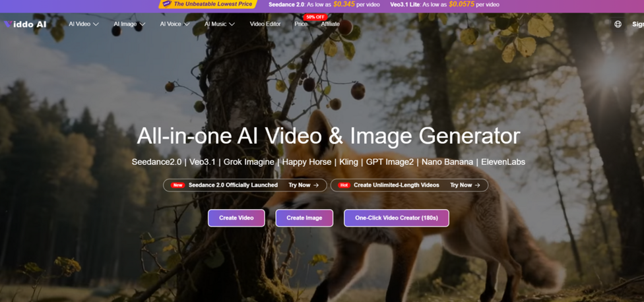This screenshot has height=302, width=644.
Task: Click the Sign in link
Action: (x=638, y=24)
